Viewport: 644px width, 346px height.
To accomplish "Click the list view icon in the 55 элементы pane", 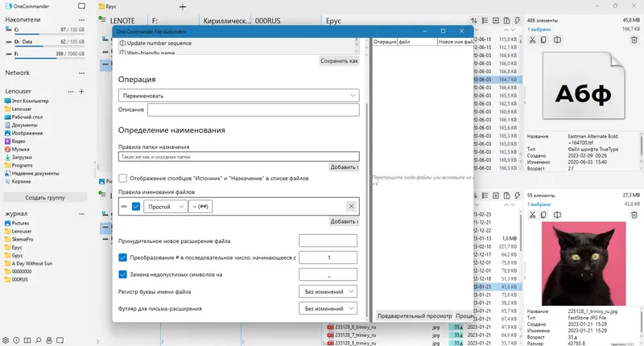I will click(x=485, y=196).
